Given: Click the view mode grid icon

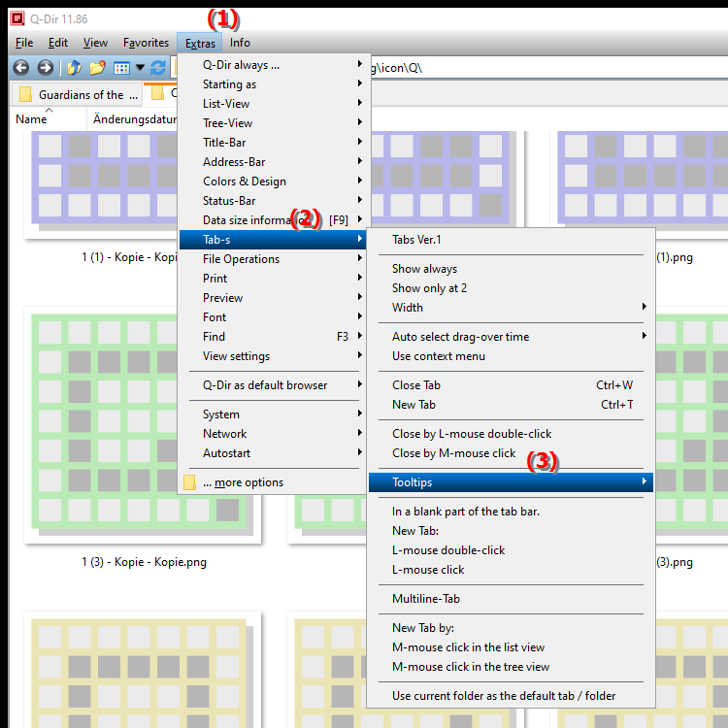Looking at the screenshot, I should point(121,68).
